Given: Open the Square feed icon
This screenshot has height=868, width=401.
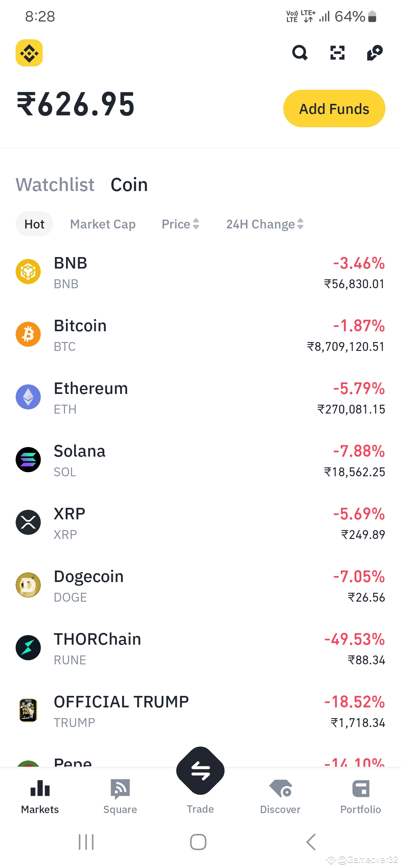Looking at the screenshot, I should point(120,788).
